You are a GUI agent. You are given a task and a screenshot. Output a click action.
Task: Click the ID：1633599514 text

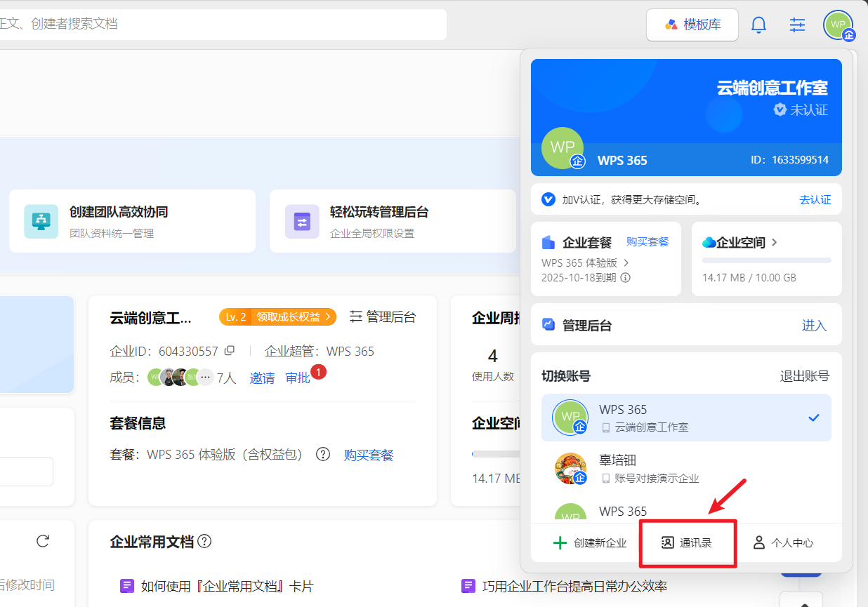click(789, 160)
